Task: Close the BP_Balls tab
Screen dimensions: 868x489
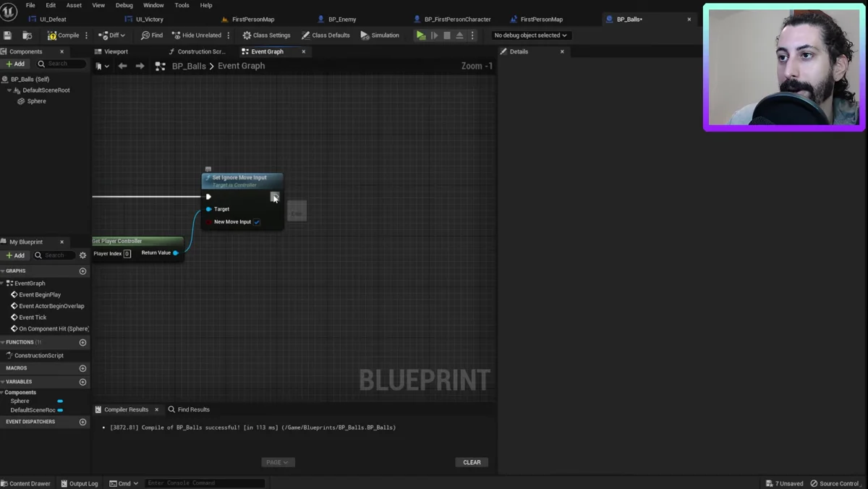Action: (689, 20)
